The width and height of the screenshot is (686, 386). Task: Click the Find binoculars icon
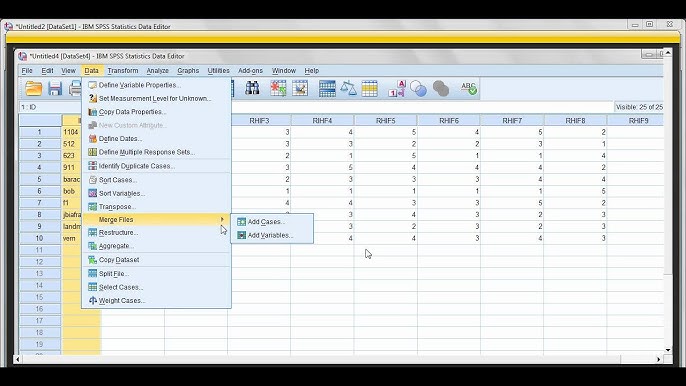[252, 88]
